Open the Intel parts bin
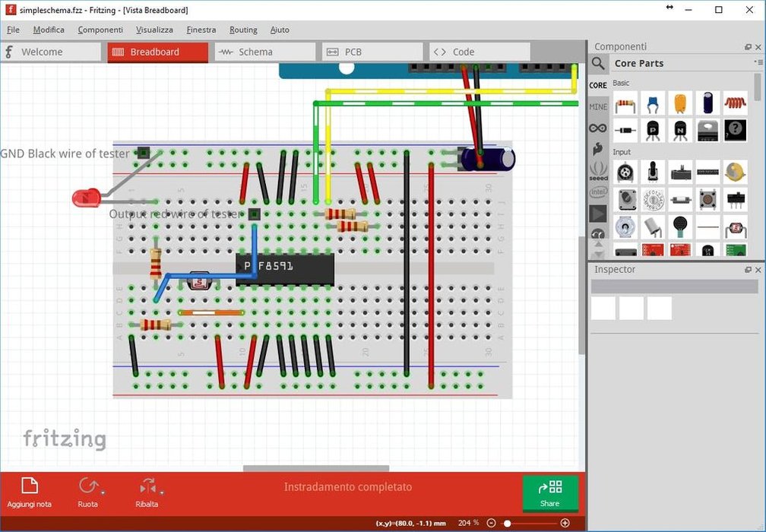The image size is (766, 532). click(x=598, y=192)
